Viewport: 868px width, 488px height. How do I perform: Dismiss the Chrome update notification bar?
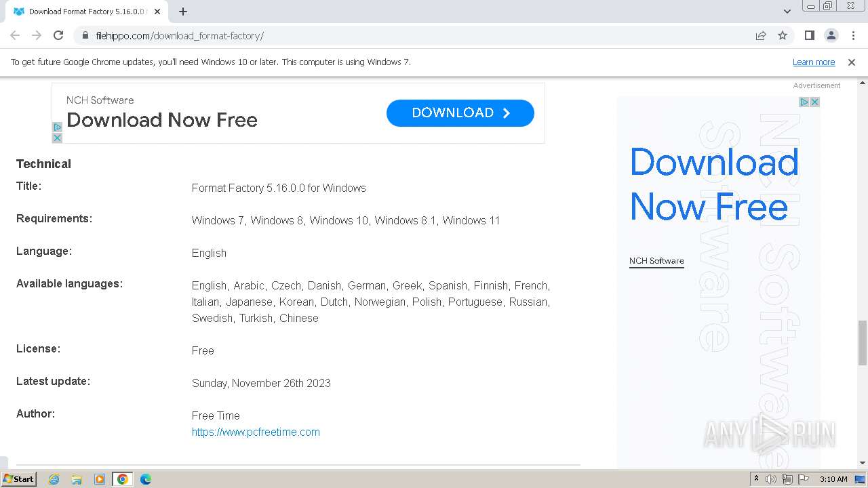tap(852, 62)
